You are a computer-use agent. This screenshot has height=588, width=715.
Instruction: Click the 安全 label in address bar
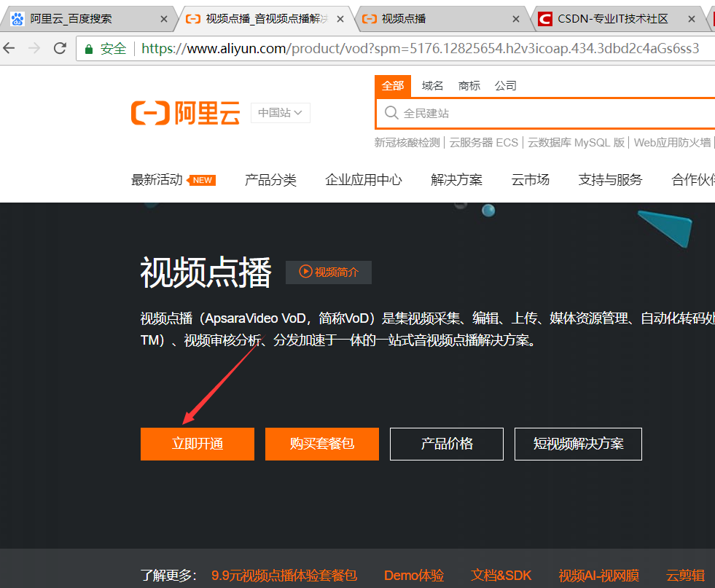(113, 48)
